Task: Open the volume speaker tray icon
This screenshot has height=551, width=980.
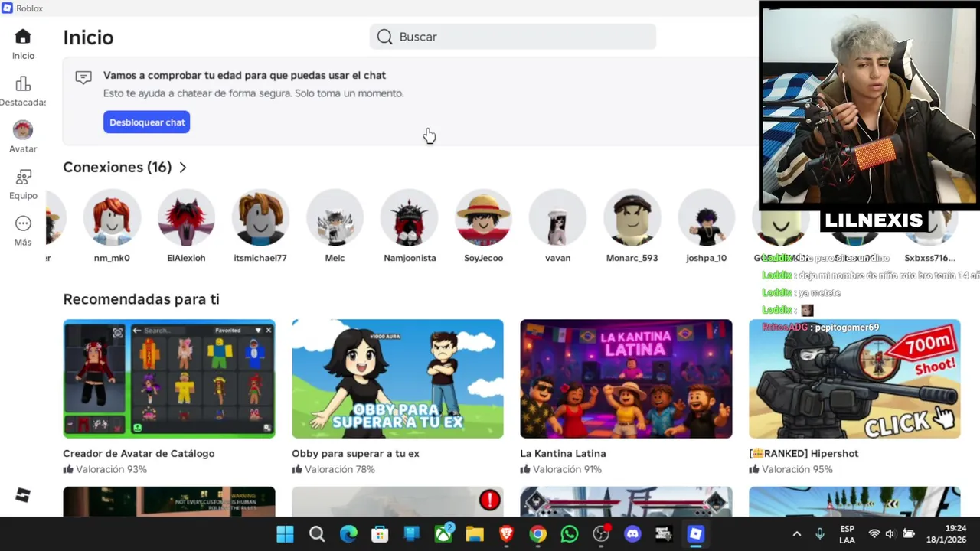Action: 890,534
